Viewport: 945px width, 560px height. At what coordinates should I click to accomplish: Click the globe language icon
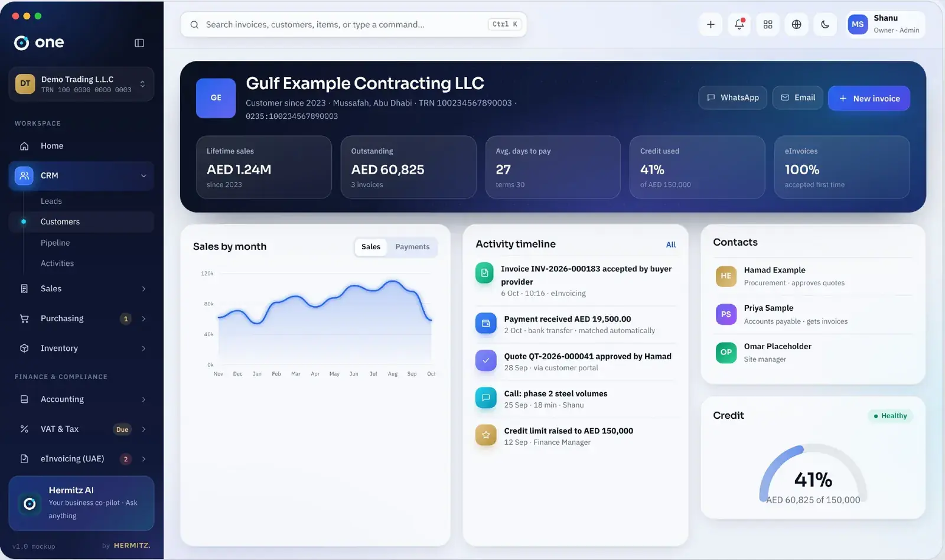point(797,24)
